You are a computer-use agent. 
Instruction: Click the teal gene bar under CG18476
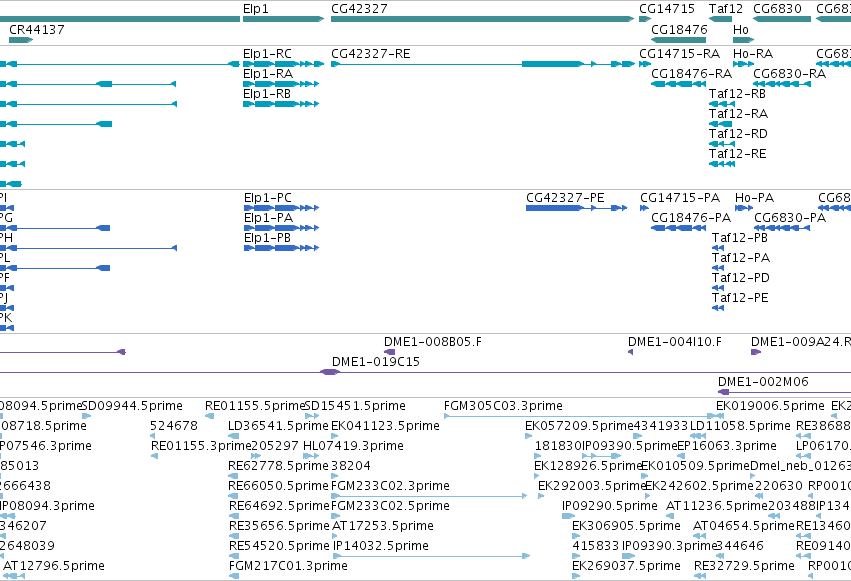[678, 40]
